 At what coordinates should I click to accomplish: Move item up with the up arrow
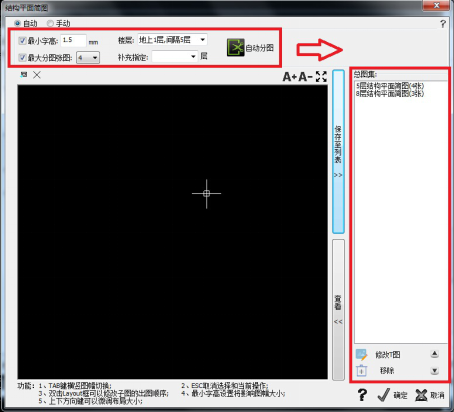click(434, 354)
